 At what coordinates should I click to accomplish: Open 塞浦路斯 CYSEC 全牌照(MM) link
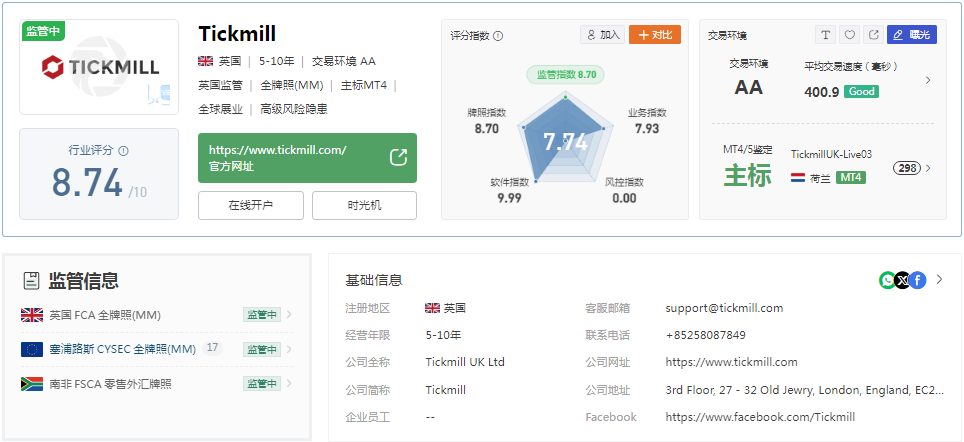point(123,349)
